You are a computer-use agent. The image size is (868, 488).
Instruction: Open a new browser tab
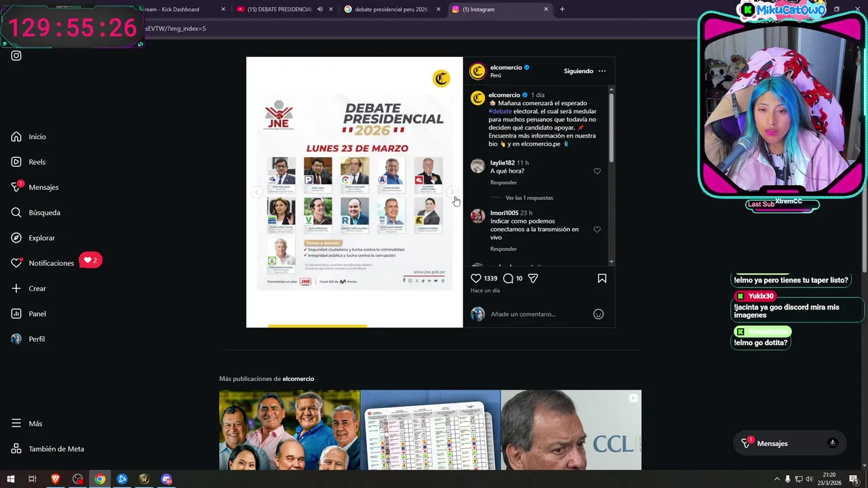[562, 9]
